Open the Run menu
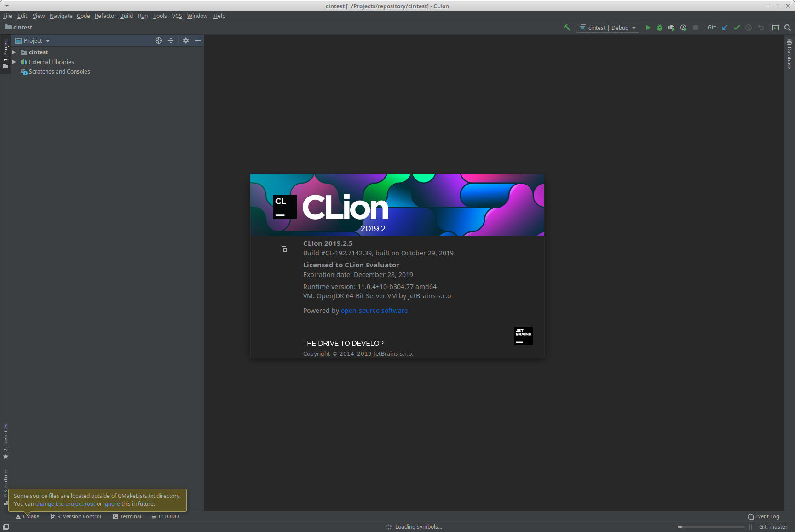Viewport: 795px width, 532px height. tap(143, 16)
